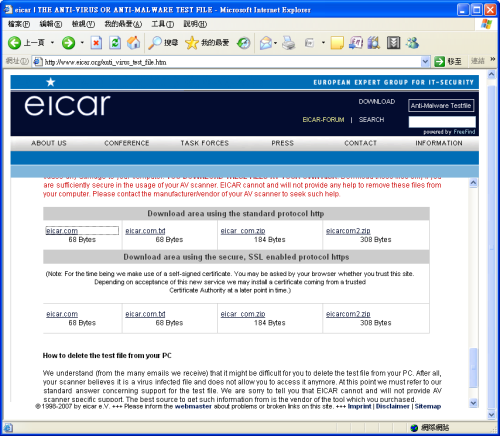Click the Internet zone globe in status bar

click(x=414, y=428)
